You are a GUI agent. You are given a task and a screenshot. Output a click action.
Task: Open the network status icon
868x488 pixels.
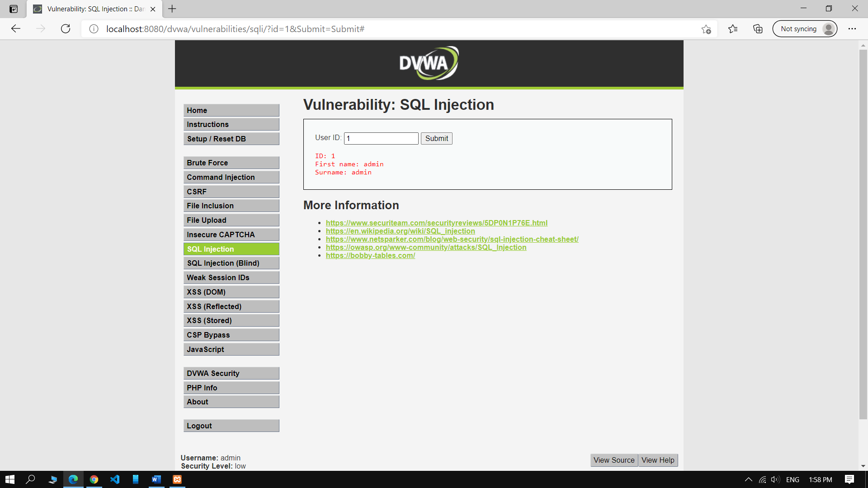click(763, 479)
